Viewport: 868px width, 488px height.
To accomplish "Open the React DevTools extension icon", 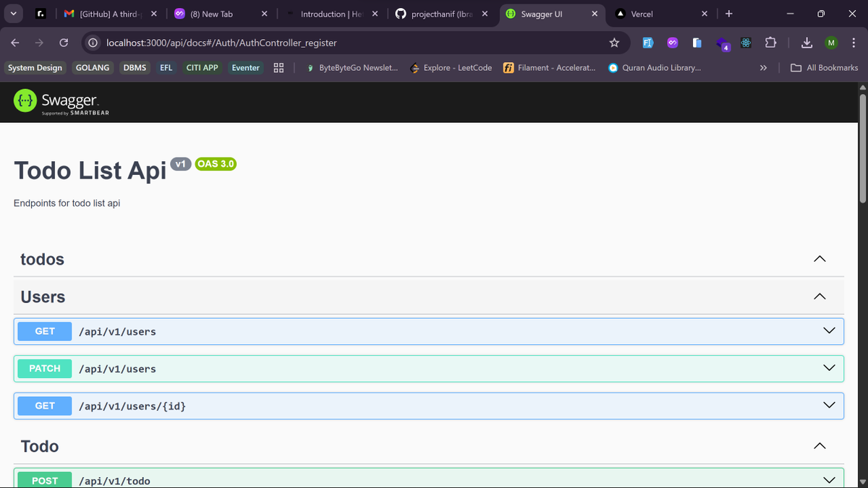I will [746, 43].
